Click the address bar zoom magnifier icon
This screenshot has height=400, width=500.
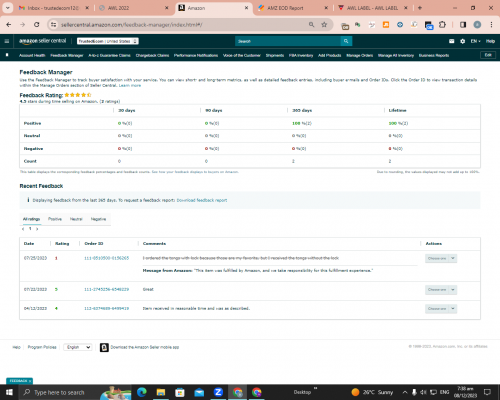click(x=311, y=25)
